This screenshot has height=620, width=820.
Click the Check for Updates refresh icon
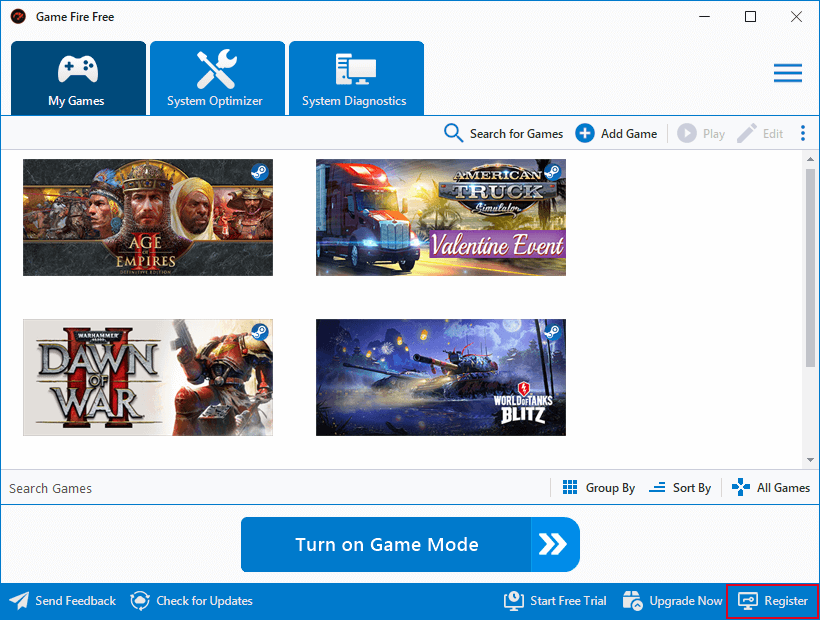pyautogui.click(x=140, y=601)
